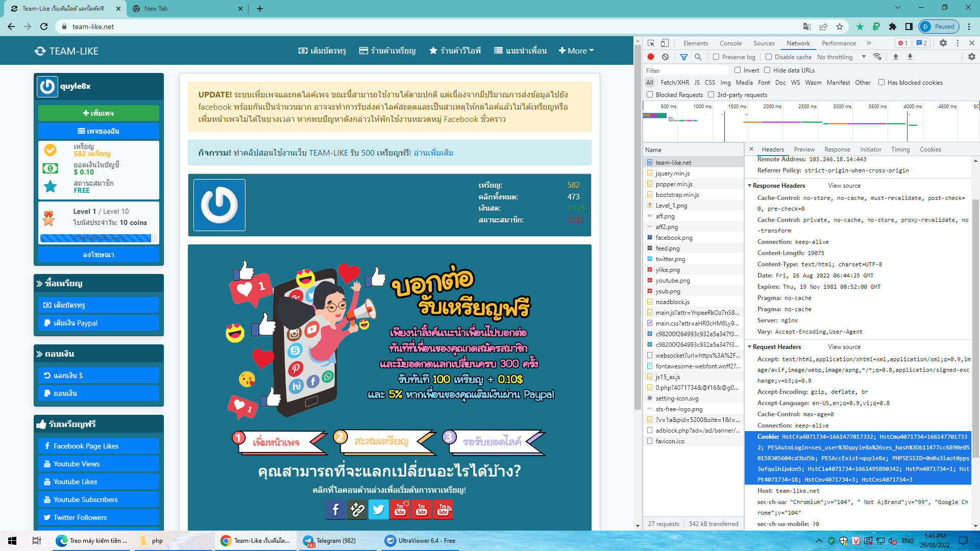Image resolution: width=980 pixels, height=551 pixels.
Task: Open network settings gear icon
Action: [972, 57]
